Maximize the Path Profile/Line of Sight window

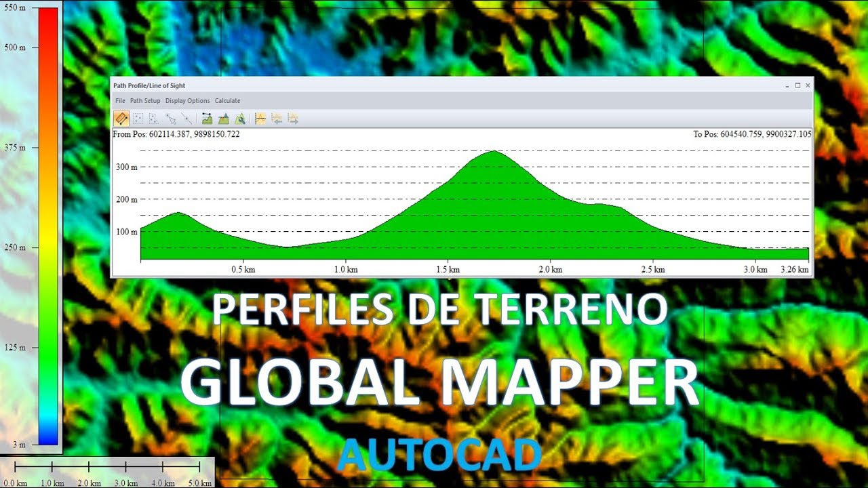coord(797,85)
